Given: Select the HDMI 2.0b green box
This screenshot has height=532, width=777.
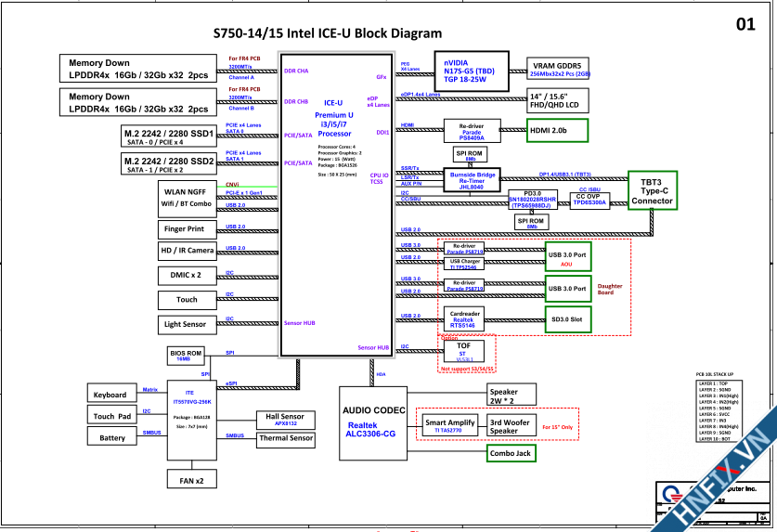Looking at the screenshot, I should click(558, 131).
